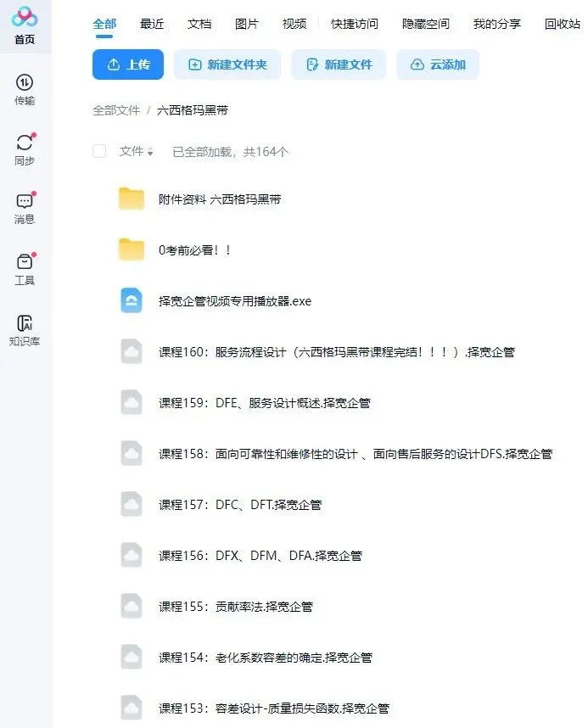
Task: Open the 知识库 knowledge base icon
Action: point(25,323)
